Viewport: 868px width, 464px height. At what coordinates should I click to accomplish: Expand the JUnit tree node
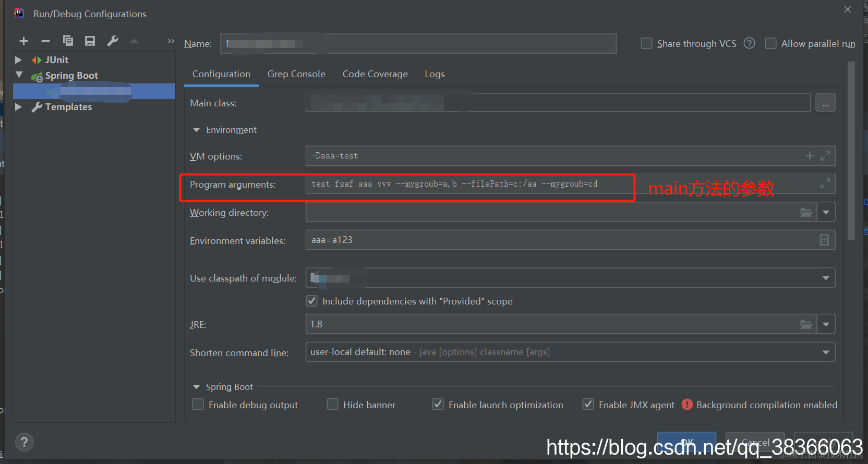(18, 60)
